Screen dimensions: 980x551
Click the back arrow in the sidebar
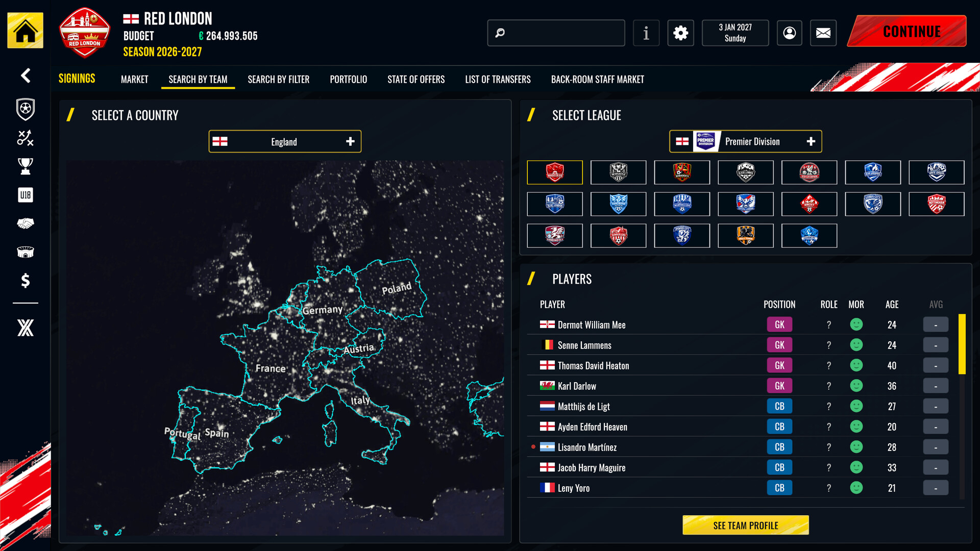coord(26,76)
